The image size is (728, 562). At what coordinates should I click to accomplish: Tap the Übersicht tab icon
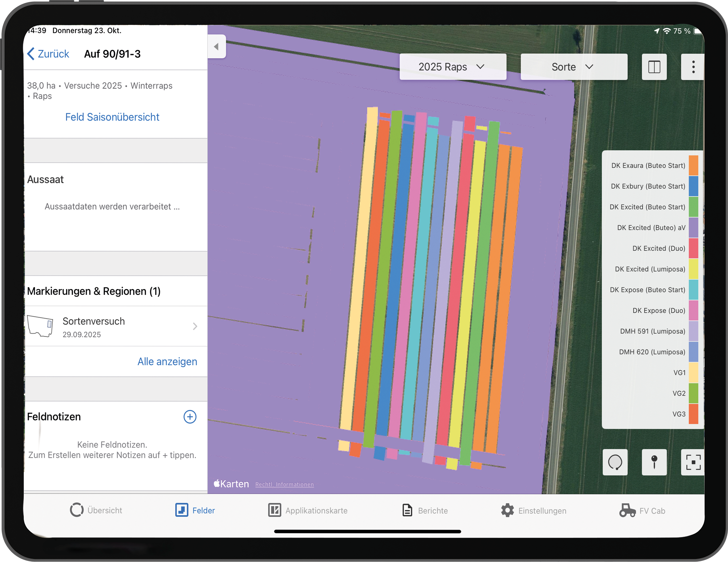(x=77, y=510)
